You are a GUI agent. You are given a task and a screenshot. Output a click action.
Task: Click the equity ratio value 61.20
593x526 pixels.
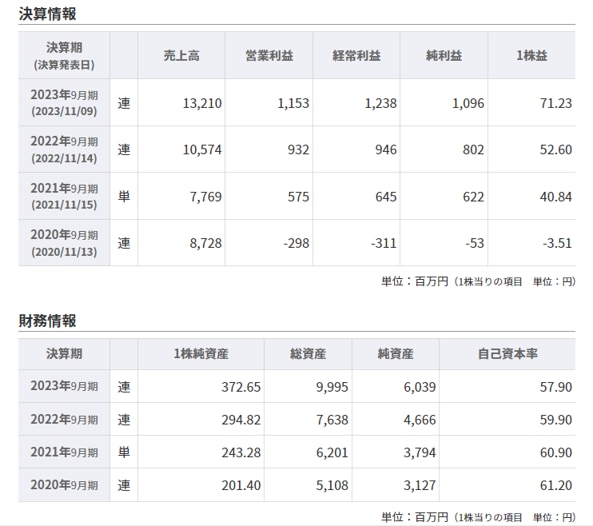pos(556,485)
